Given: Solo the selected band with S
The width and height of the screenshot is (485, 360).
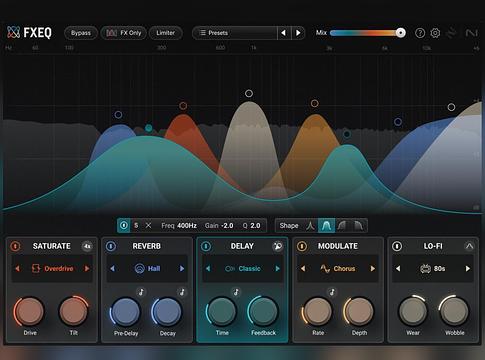Looking at the screenshot, I should [136, 226].
